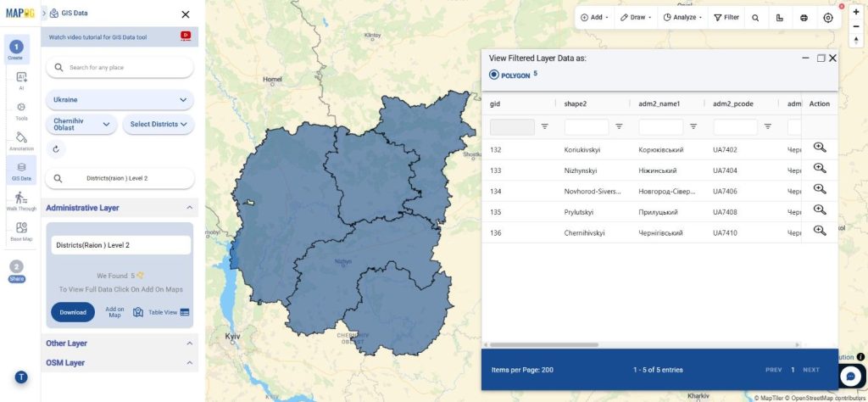Open the Annotation sidebar tool

click(x=21, y=141)
